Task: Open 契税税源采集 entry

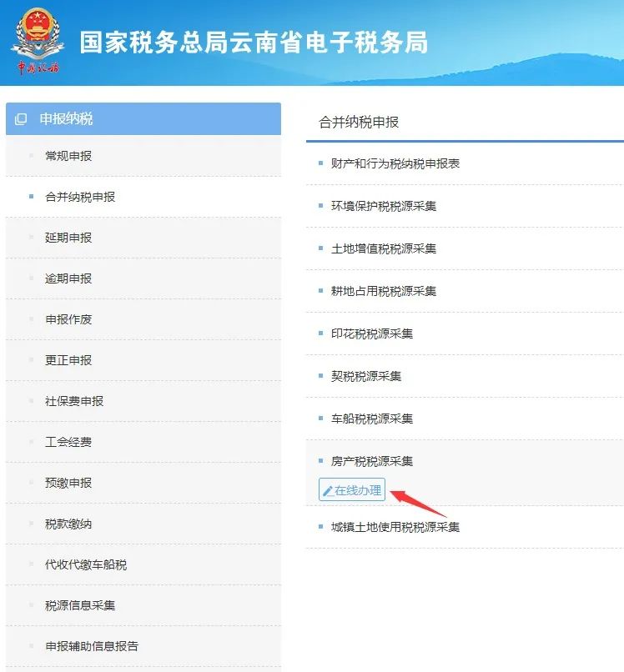Action: point(366,376)
